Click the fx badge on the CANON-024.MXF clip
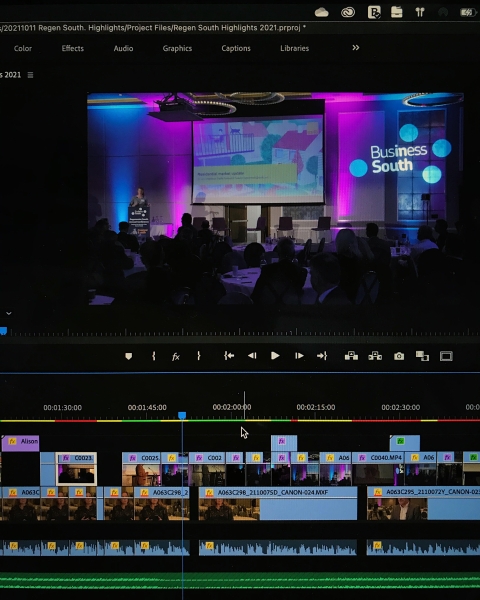Screen dimensions: 480x600 209,492
